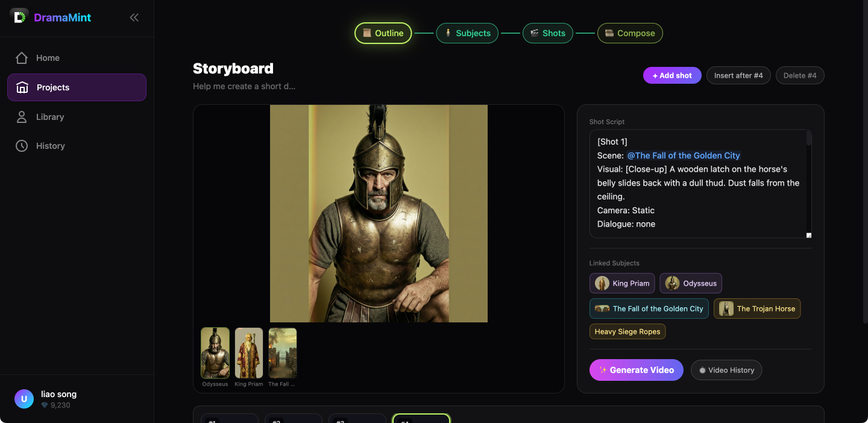Image resolution: width=868 pixels, height=423 pixels.
Task: Open the Library text label
Action: 50,117
